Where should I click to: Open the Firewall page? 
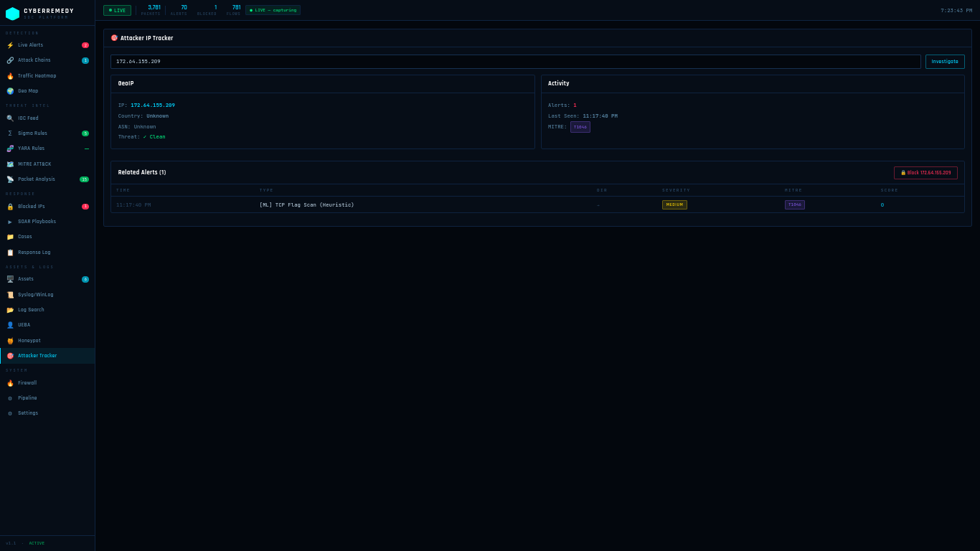pos(47,383)
